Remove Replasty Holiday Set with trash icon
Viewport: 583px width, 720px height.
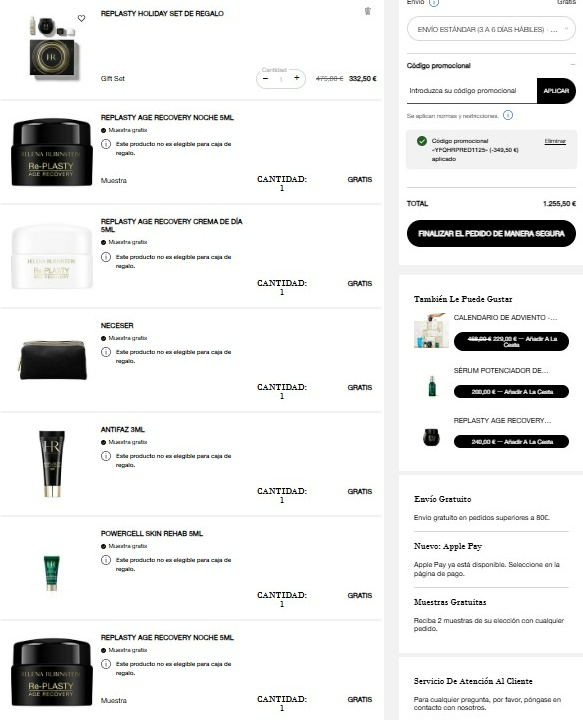[368, 11]
